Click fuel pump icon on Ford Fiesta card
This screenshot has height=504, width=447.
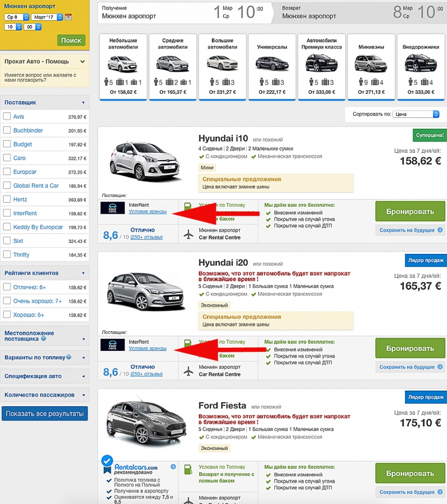(188, 469)
